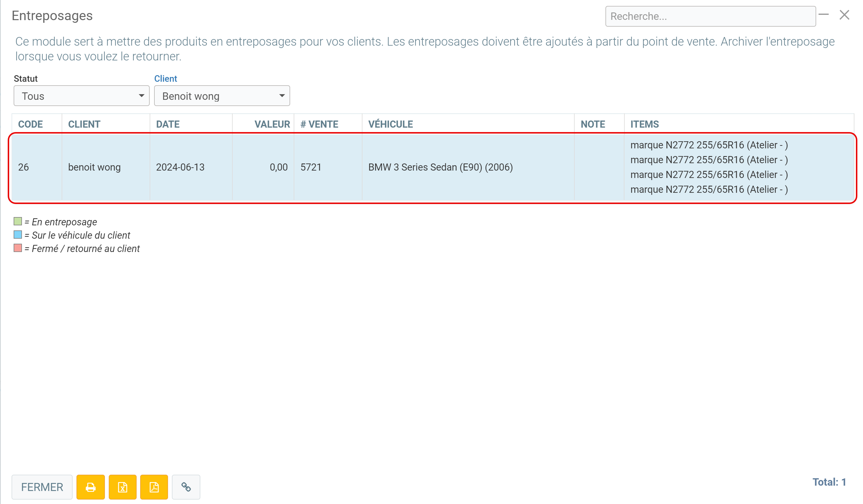Click the blue Sur le véhicule swatch
Image resolution: width=863 pixels, height=504 pixels.
pos(18,235)
